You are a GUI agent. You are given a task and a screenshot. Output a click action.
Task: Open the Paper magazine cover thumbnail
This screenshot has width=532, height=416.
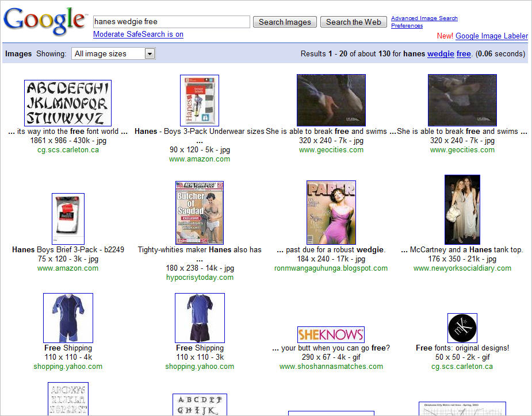[x=331, y=212]
